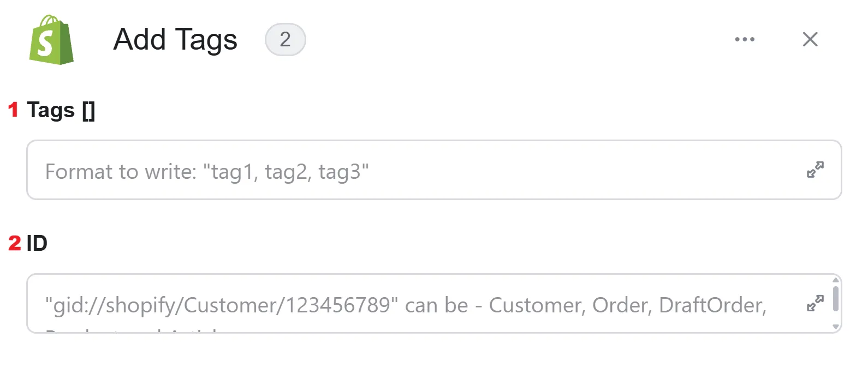Click the Tags [] field label
The height and width of the screenshot is (374, 868).
click(61, 110)
